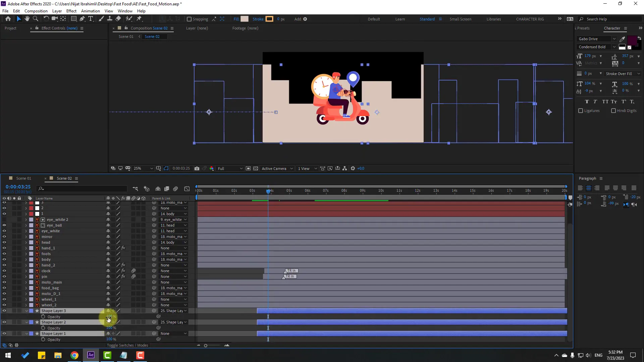Screen dimensions: 644x362
Task: Hide the head layer
Action: pos(4,242)
